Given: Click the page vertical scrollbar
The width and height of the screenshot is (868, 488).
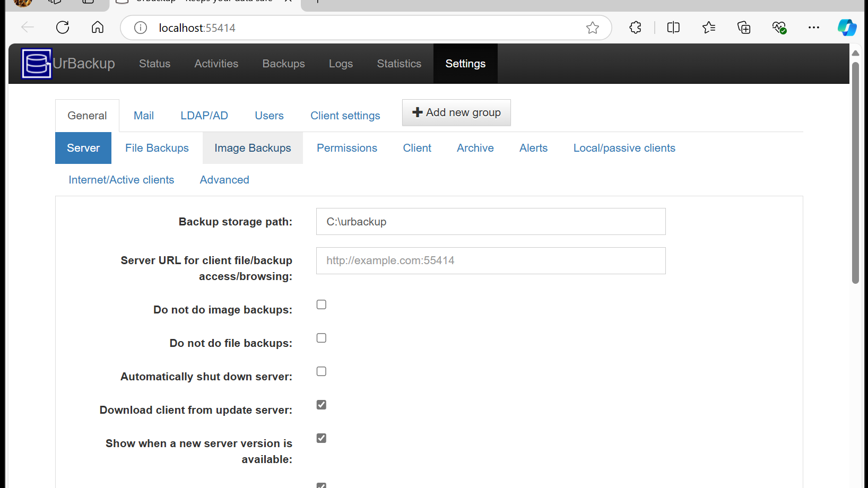Looking at the screenshot, I should 855,173.
